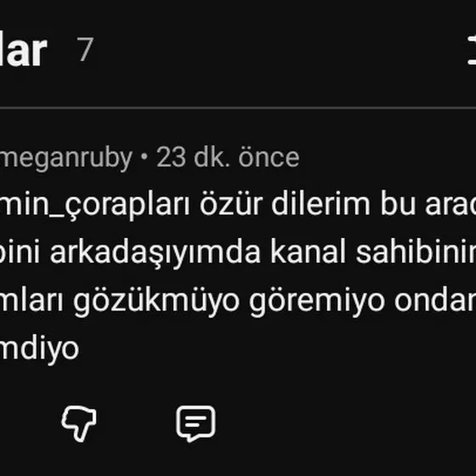Open meganruby's channel from the username

[66, 158]
